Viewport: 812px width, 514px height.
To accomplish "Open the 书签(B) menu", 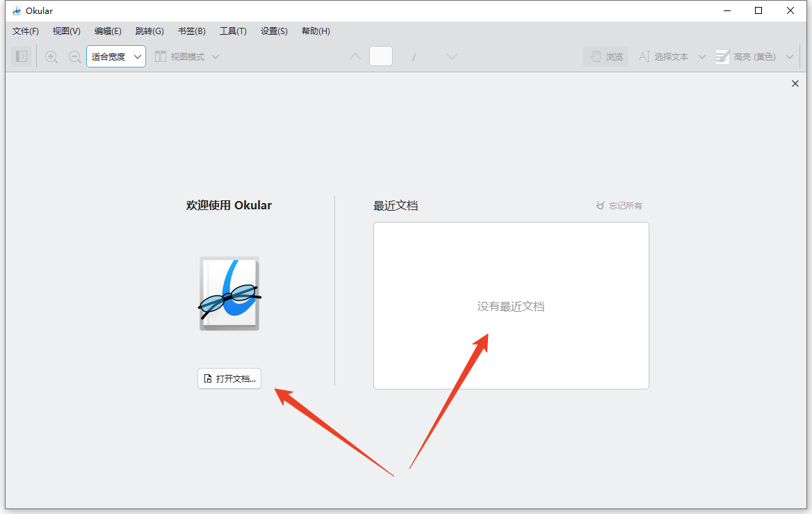I will point(191,31).
